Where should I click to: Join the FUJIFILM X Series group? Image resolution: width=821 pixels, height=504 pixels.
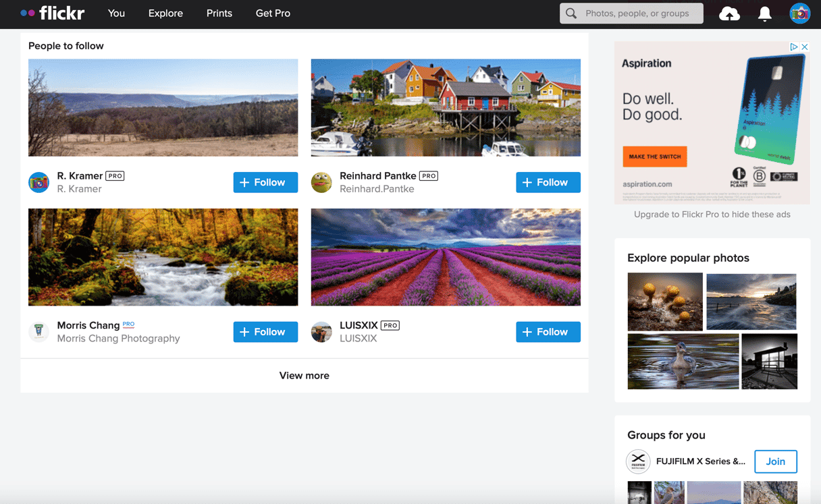click(775, 461)
